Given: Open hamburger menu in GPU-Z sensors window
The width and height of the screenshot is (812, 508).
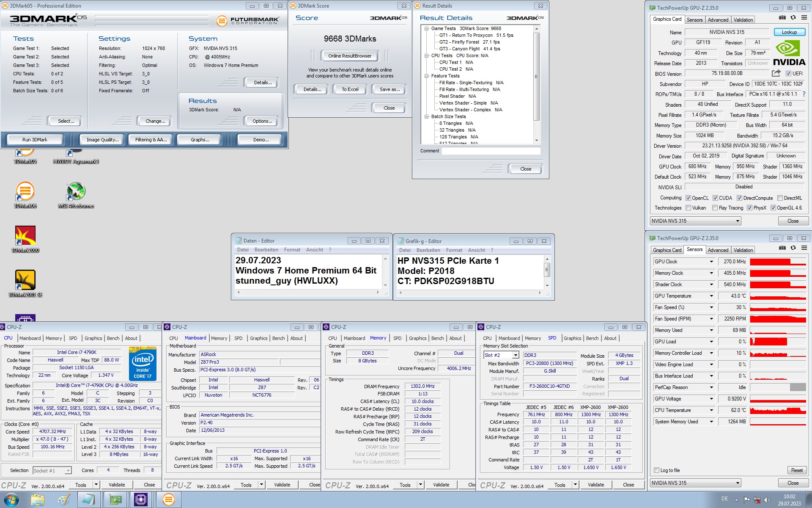Looking at the screenshot, I should [x=804, y=248].
